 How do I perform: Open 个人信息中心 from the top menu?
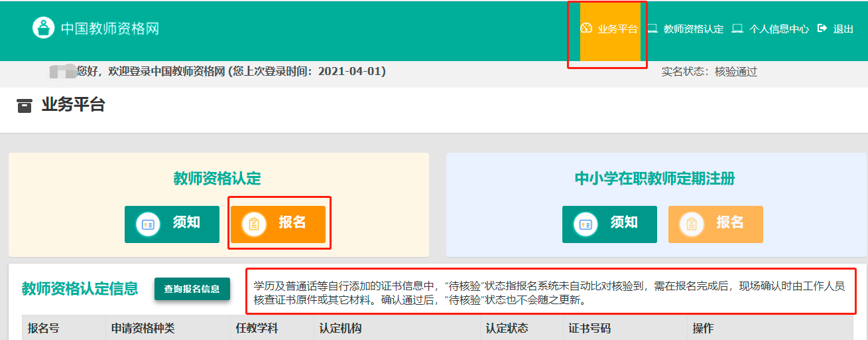click(778, 29)
